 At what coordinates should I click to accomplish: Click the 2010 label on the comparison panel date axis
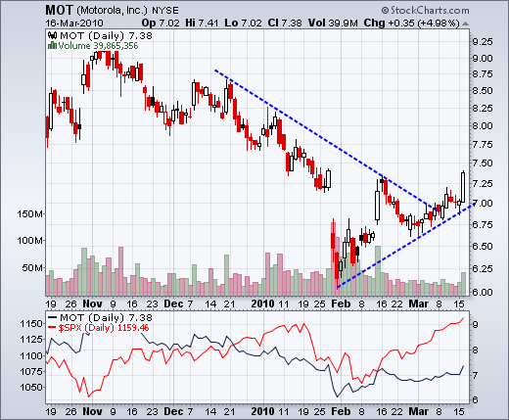(x=262, y=411)
